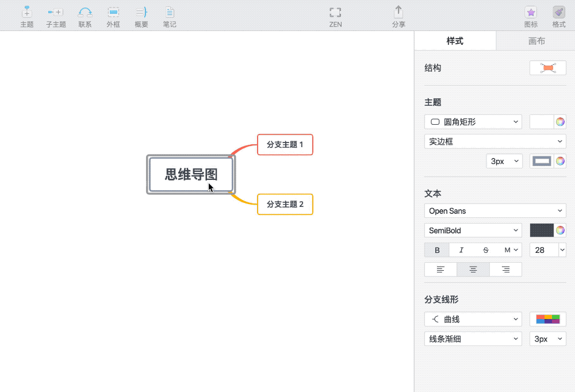Open the 图标 marker panel
Screen dimensions: 575x392
(531, 17)
